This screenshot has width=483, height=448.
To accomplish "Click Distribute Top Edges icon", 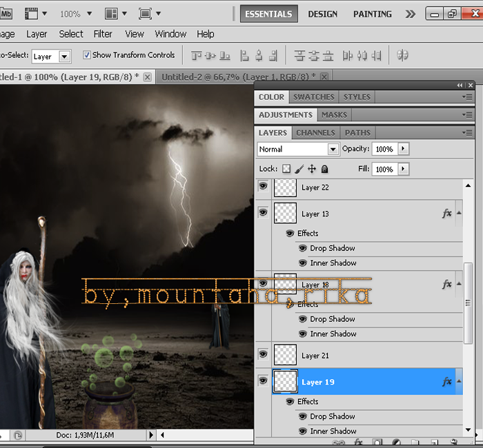I will pyautogui.click(x=299, y=56).
